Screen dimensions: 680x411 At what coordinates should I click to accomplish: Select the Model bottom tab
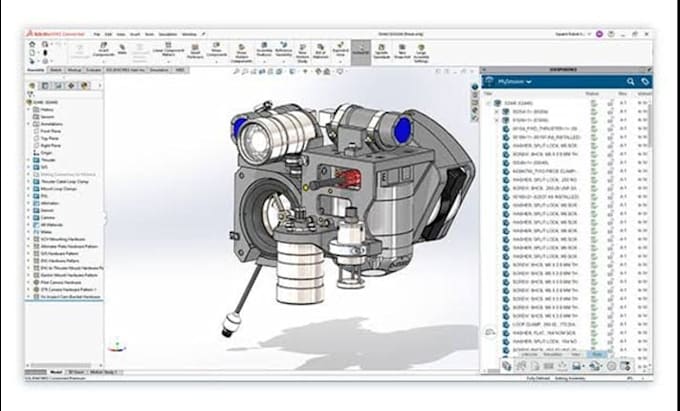[56, 372]
